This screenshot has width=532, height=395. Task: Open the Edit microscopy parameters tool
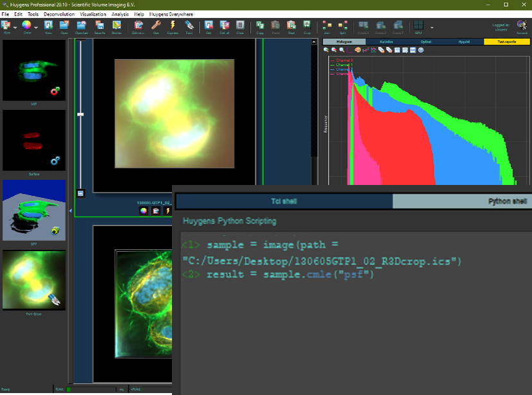pos(138,26)
